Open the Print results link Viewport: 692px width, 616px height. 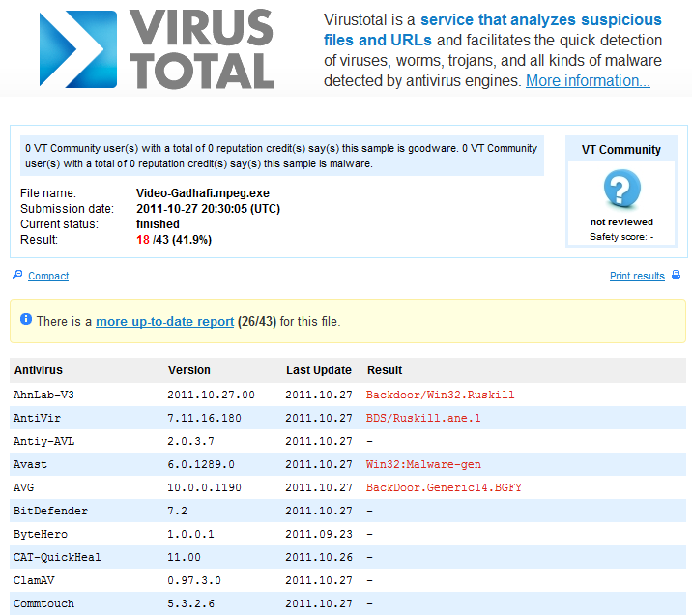click(637, 276)
